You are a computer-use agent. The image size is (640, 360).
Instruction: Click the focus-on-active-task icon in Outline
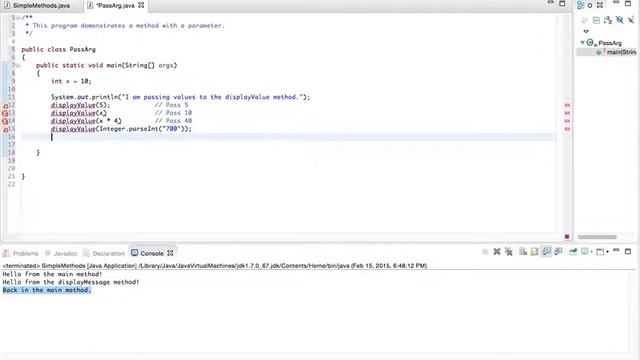click(584, 20)
